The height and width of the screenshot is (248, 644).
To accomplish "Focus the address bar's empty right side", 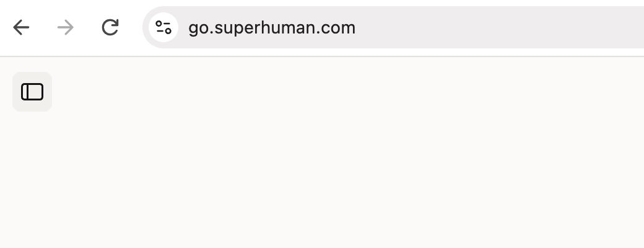I will tap(499, 27).
